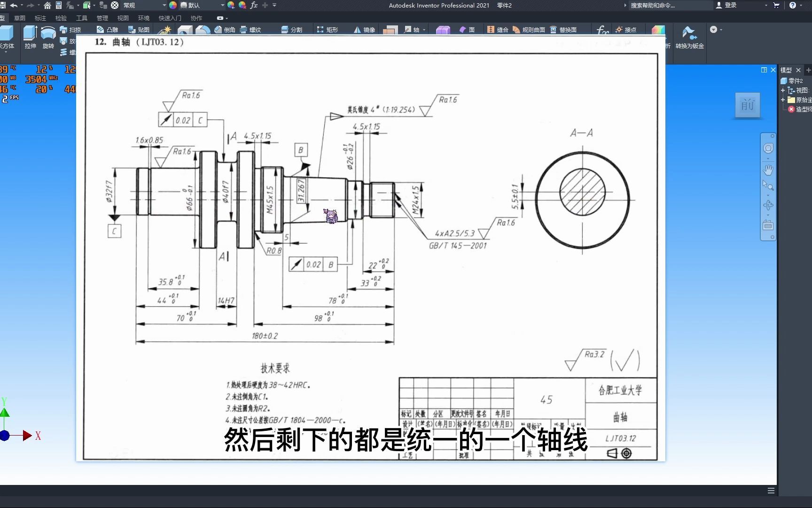Expand the 原始坐标系 folder in browser
Screen dimensions: 812x508
coord(783,100)
